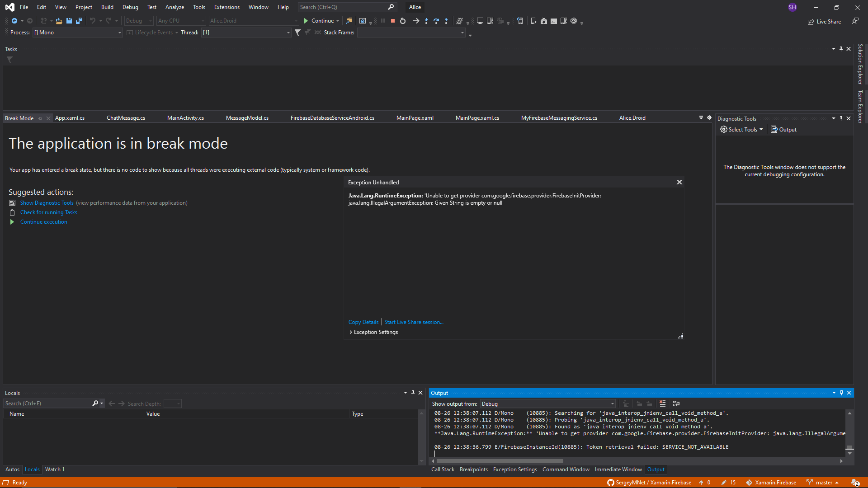Open the Process Mono dropdown

tap(119, 33)
